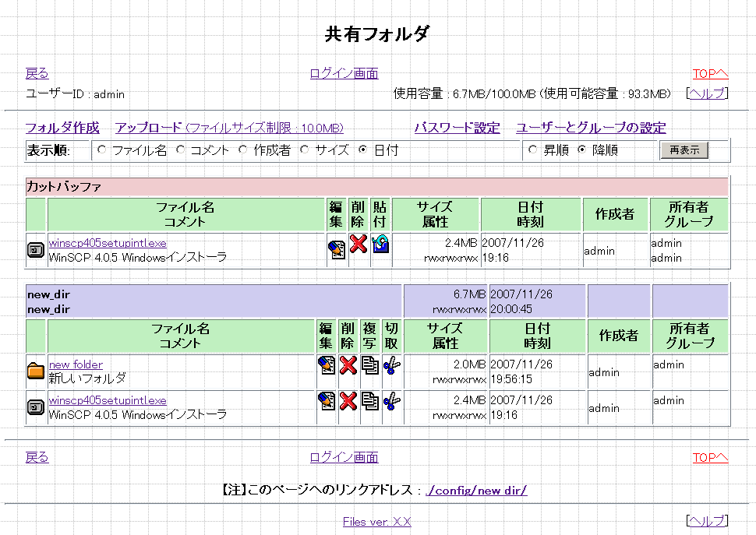Click copy icon for winscp405setupintl.exe in new_dir

370,401
